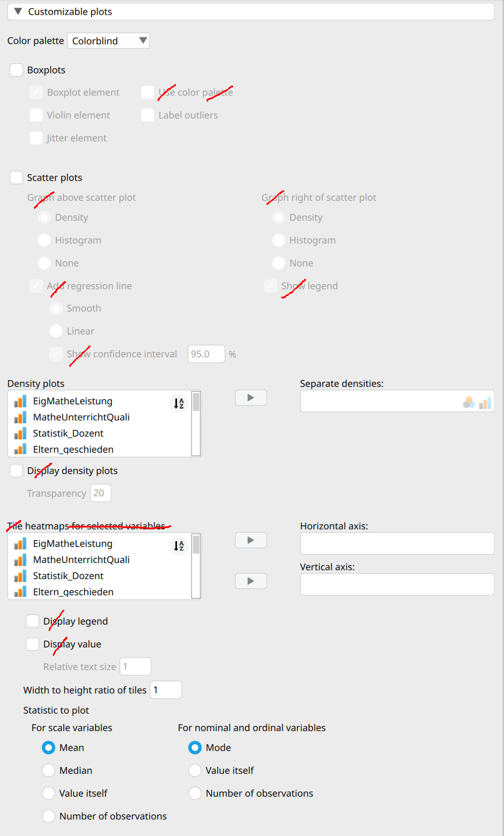Click the arrow to assign a Separate densities variable
The width and height of the screenshot is (504, 836).
[250, 397]
